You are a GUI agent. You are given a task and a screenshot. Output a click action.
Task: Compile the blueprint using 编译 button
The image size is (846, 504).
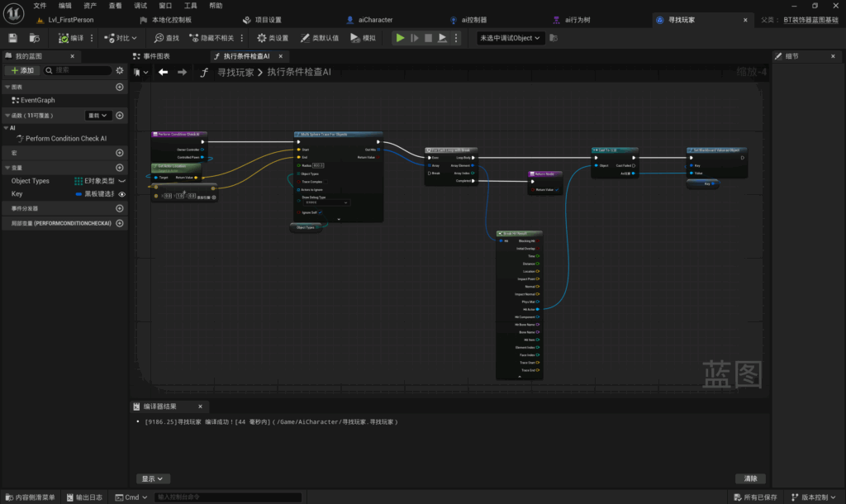click(x=71, y=38)
